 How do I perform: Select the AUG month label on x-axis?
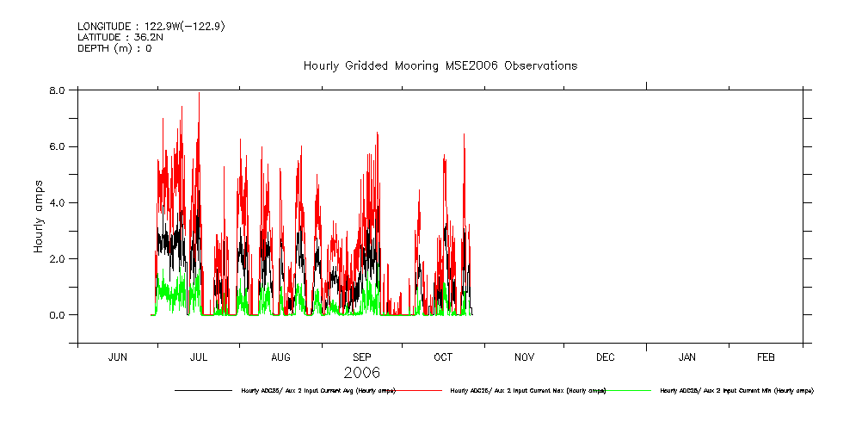(280, 356)
